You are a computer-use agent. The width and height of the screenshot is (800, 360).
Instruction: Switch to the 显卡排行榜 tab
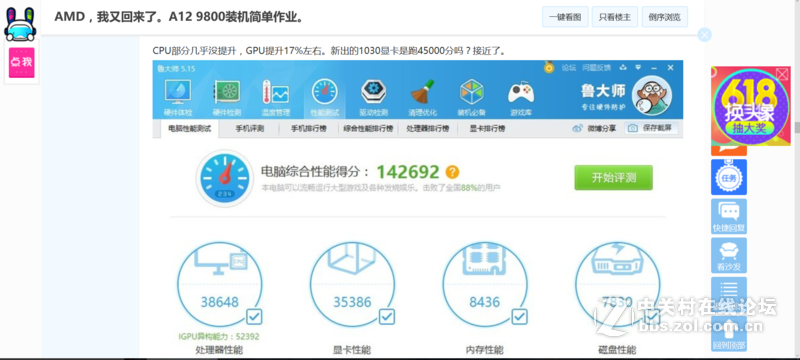(x=487, y=129)
